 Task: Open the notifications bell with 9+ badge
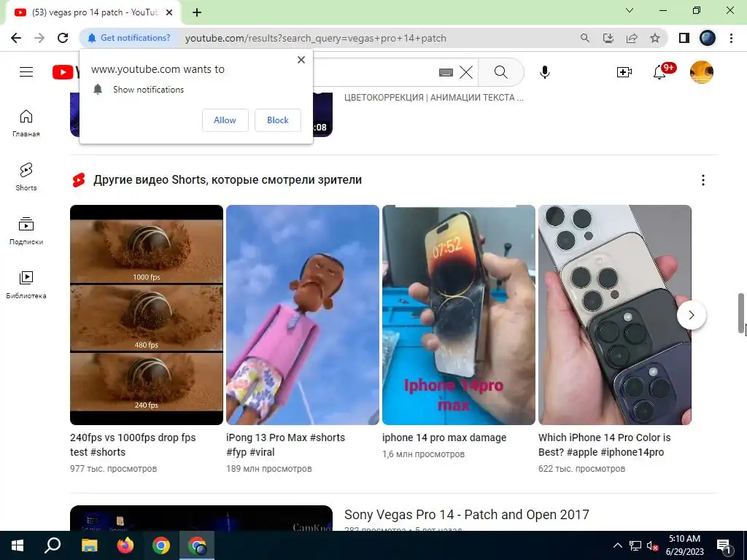[660, 72]
